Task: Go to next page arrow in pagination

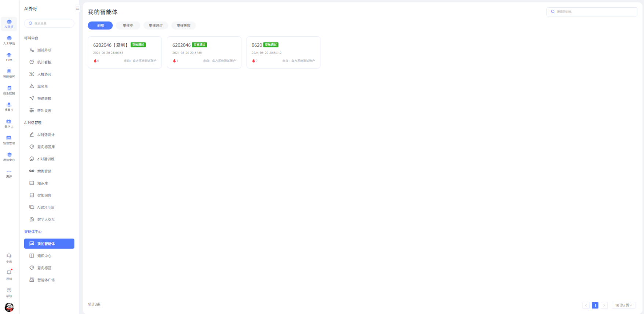Action: point(604,305)
